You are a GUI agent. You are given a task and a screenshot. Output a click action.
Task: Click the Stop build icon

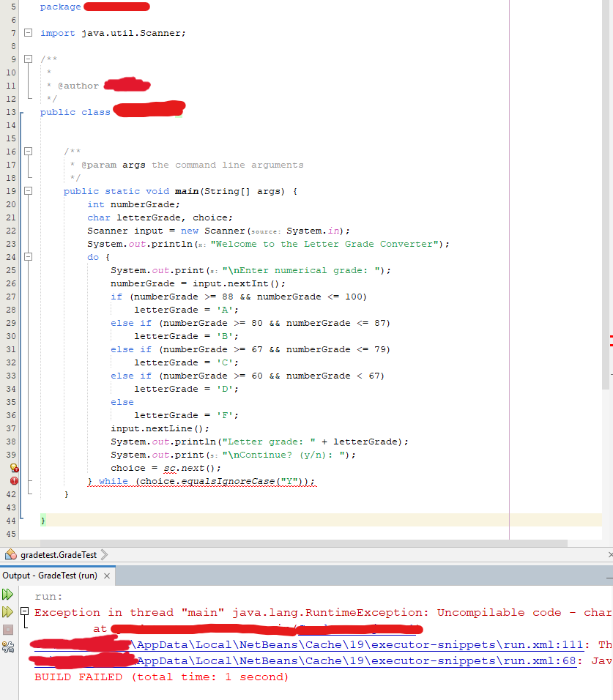click(x=9, y=628)
